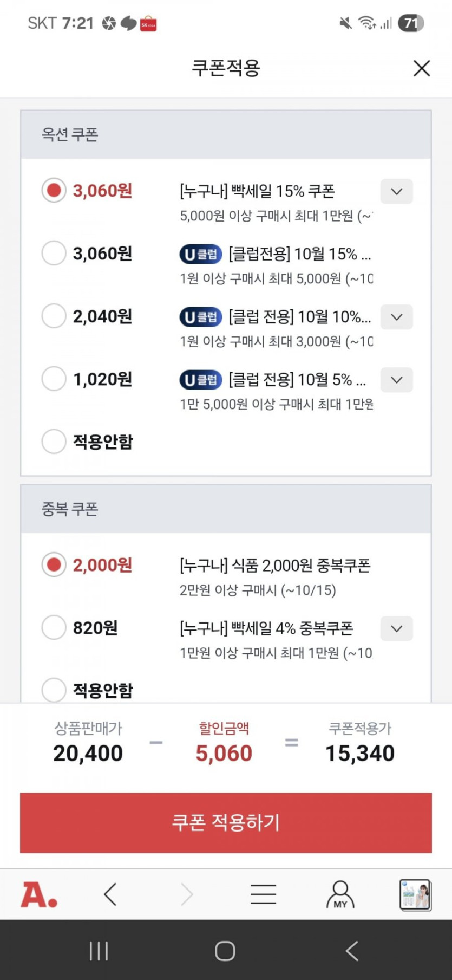Open the hamburger menu icon
452x980 pixels.
(x=264, y=894)
